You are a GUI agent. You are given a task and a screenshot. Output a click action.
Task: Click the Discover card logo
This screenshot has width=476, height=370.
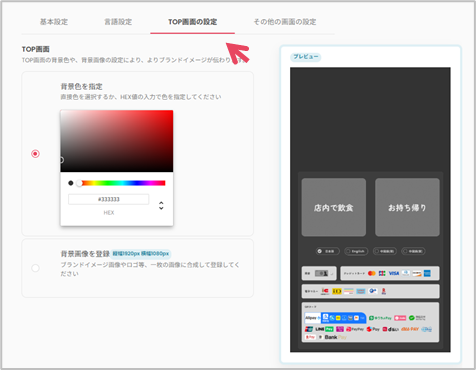(417, 273)
